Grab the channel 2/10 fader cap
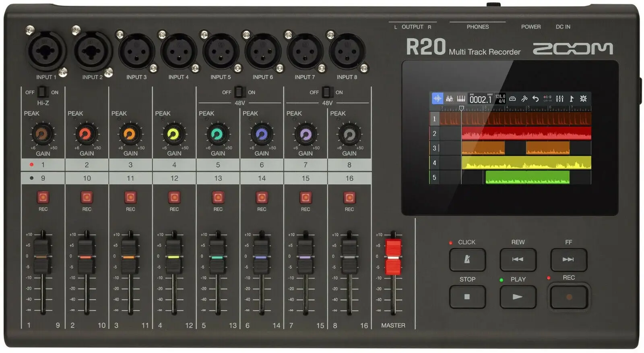The height and width of the screenshot is (353, 644). pos(85,257)
